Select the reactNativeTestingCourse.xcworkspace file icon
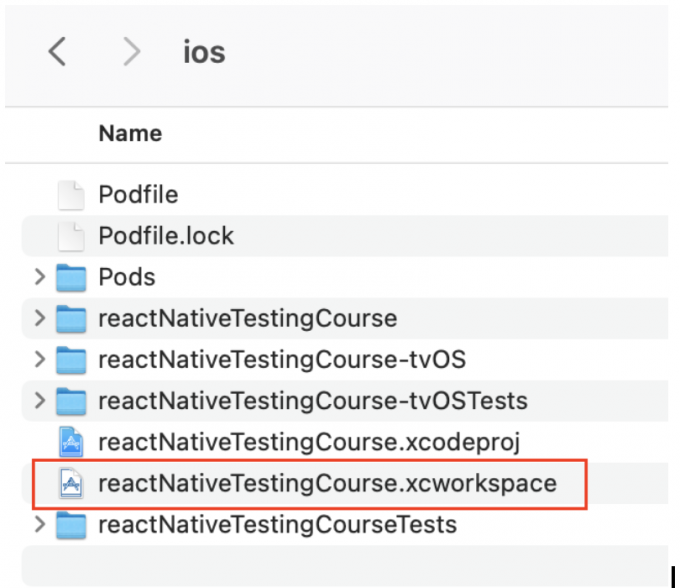Viewport: 680px width, 588px height. (71, 483)
